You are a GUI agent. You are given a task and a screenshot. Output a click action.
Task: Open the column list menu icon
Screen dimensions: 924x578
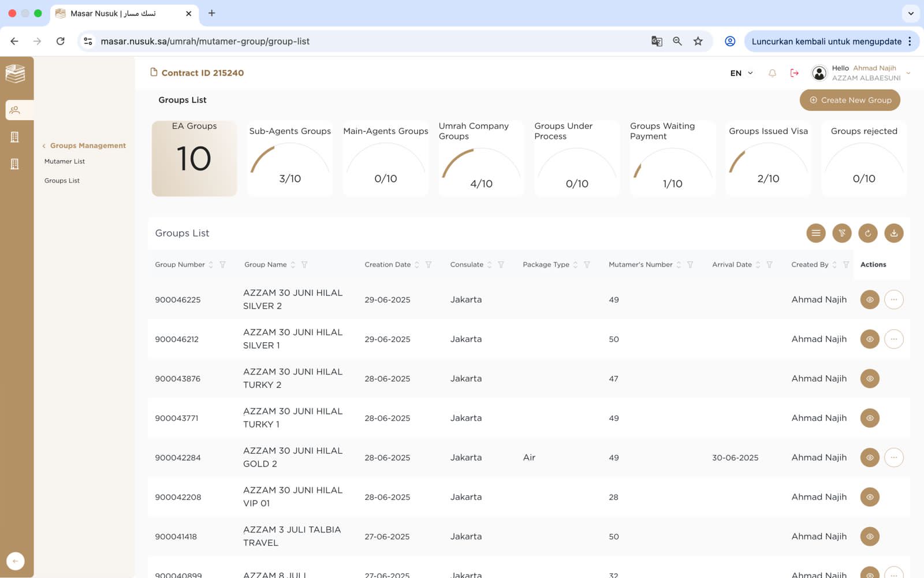815,233
